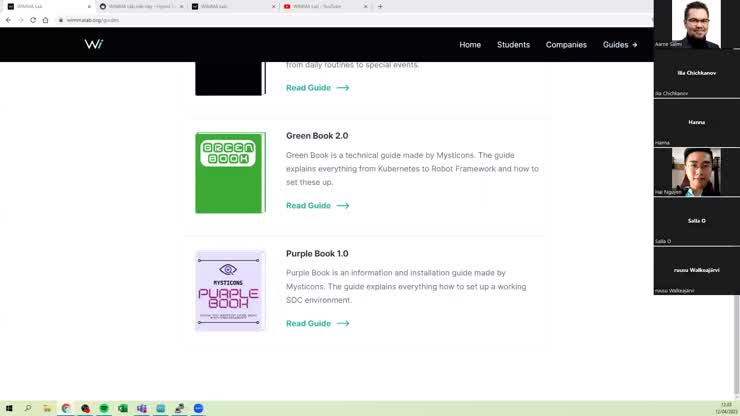Open Spotify from the taskbar
The image size is (740, 416).
tap(104, 408)
